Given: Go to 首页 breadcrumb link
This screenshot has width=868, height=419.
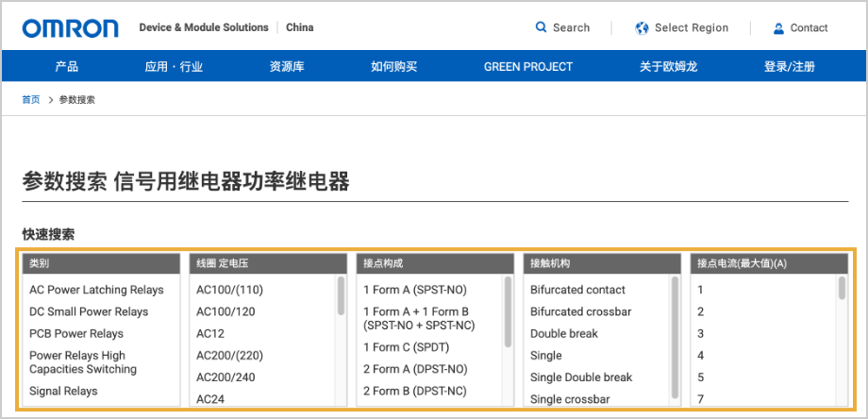Looking at the screenshot, I should [31, 100].
